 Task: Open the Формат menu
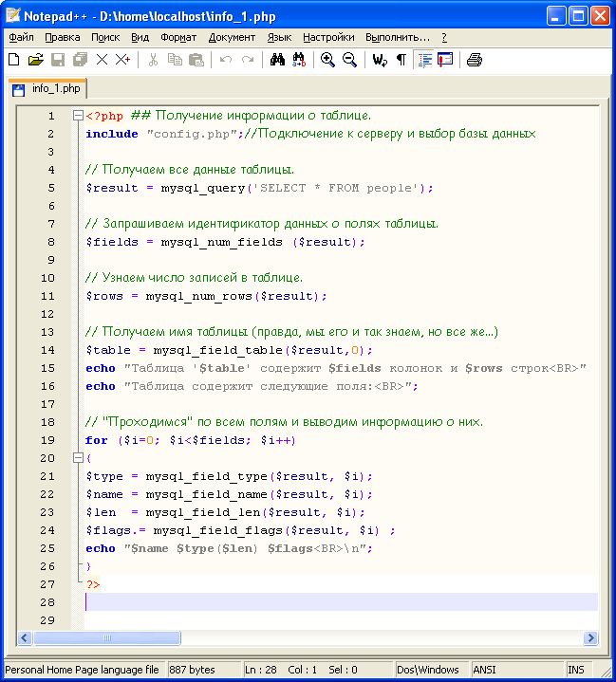point(178,37)
